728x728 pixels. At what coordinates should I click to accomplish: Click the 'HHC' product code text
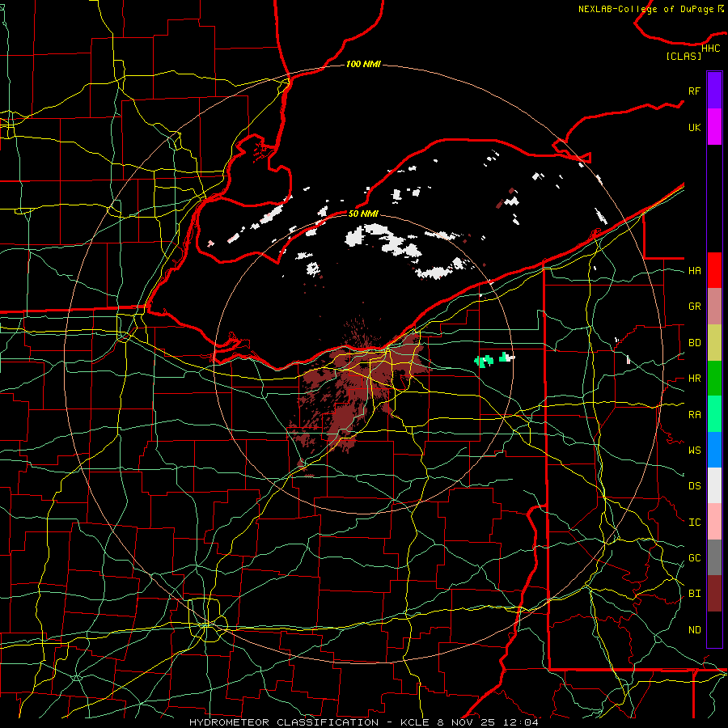(710, 49)
